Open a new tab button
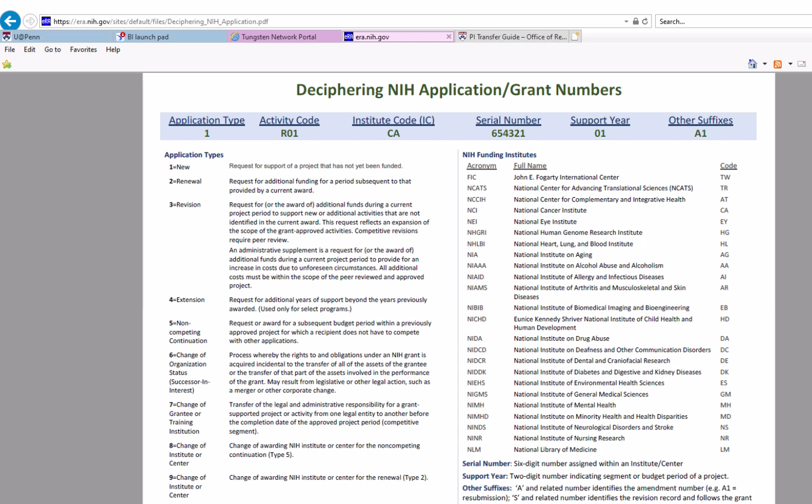 (575, 37)
